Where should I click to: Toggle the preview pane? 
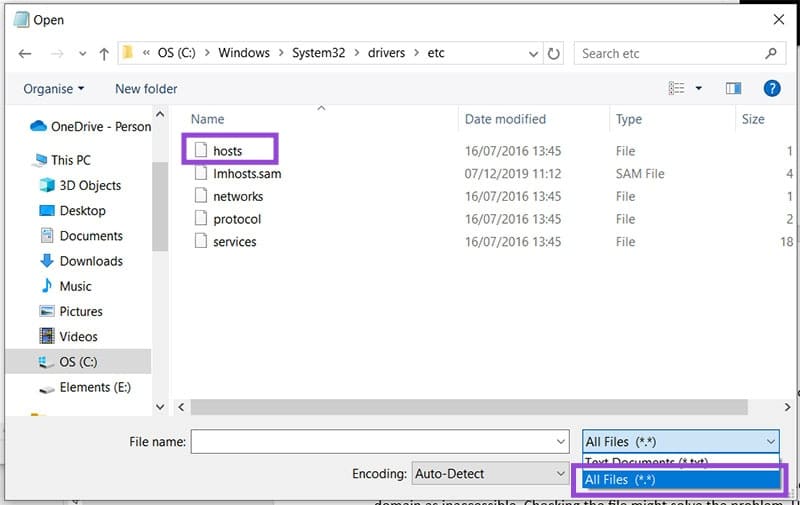coord(733,88)
